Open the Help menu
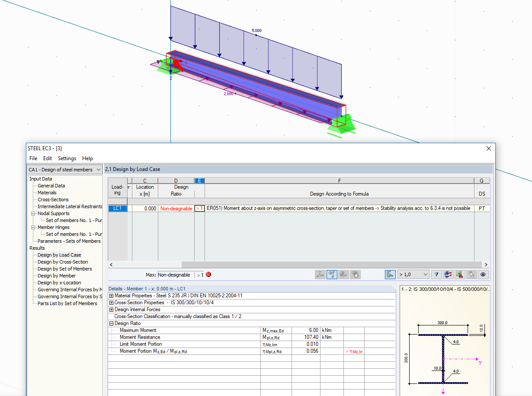 pos(87,158)
